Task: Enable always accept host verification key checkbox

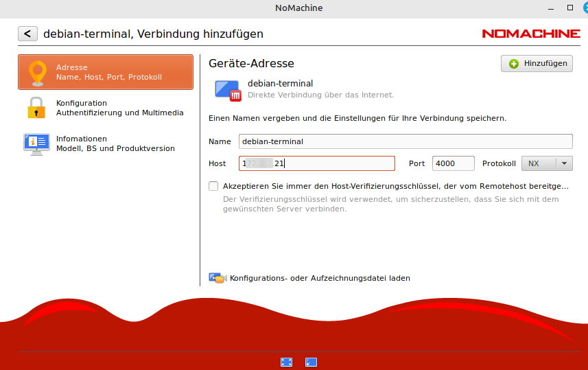Action: click(213, 186)
